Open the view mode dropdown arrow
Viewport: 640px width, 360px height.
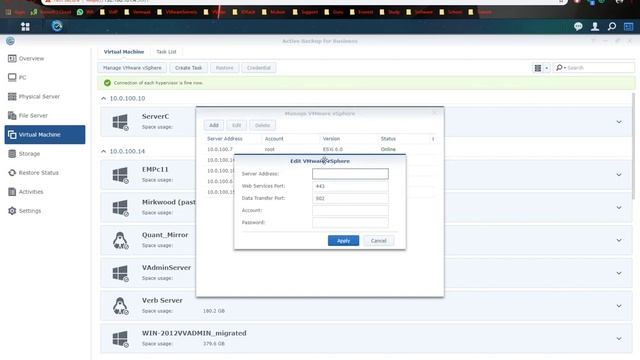pos(547,68)
